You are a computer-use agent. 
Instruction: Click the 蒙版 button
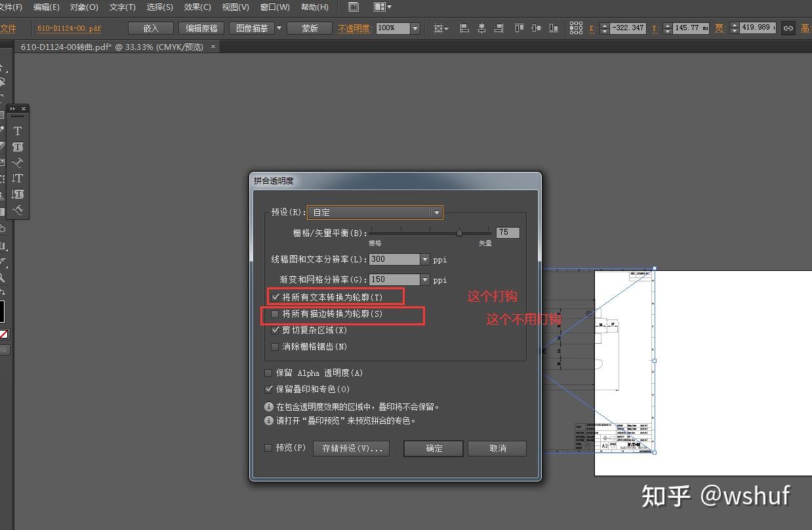[310, 28]
